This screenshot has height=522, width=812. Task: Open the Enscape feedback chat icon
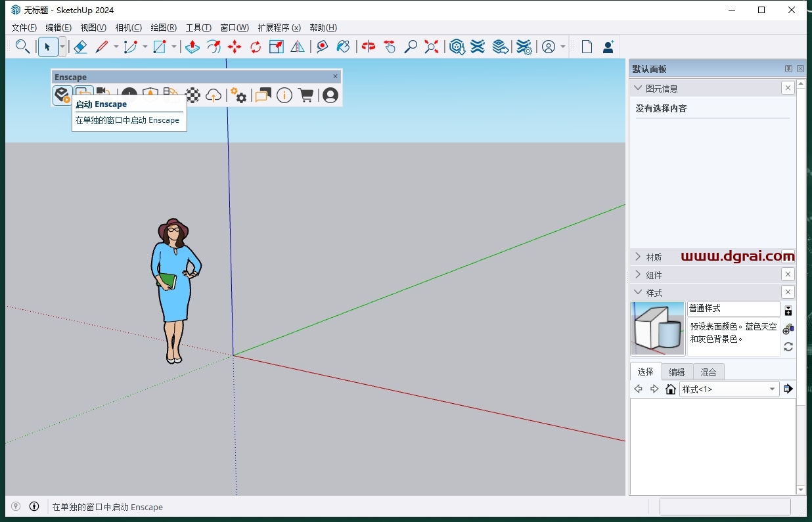click(x=263, y=95)
